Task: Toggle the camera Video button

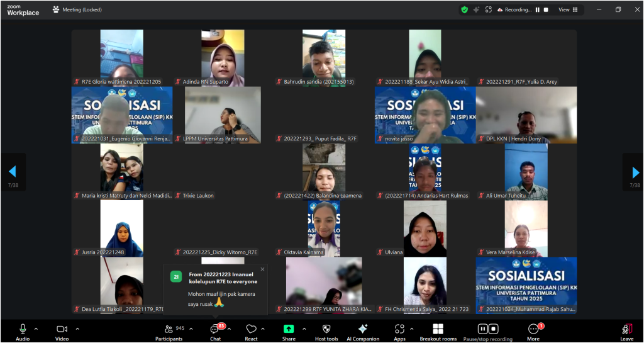Action: pos(62,332)
